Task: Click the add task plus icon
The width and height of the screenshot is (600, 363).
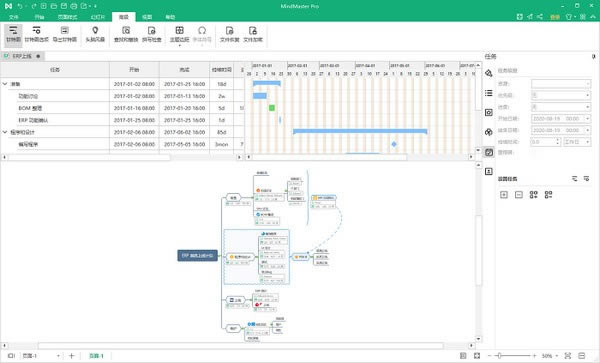Action: [x=504, y=195]
